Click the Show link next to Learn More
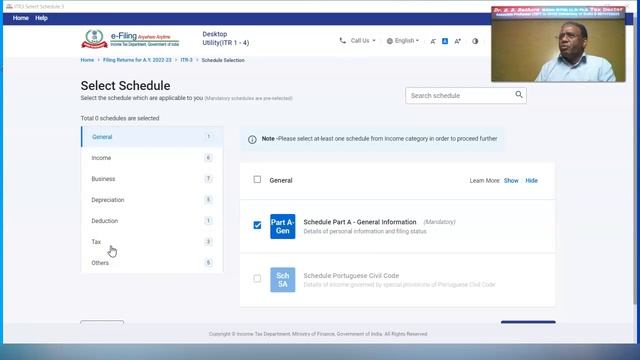The width and height of the screenshot is (640, 360). 511,180
